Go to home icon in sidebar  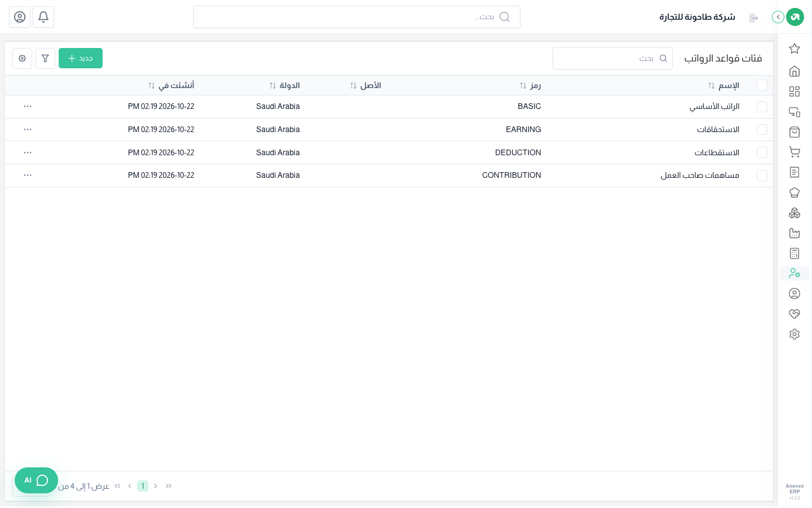(795, 71)
